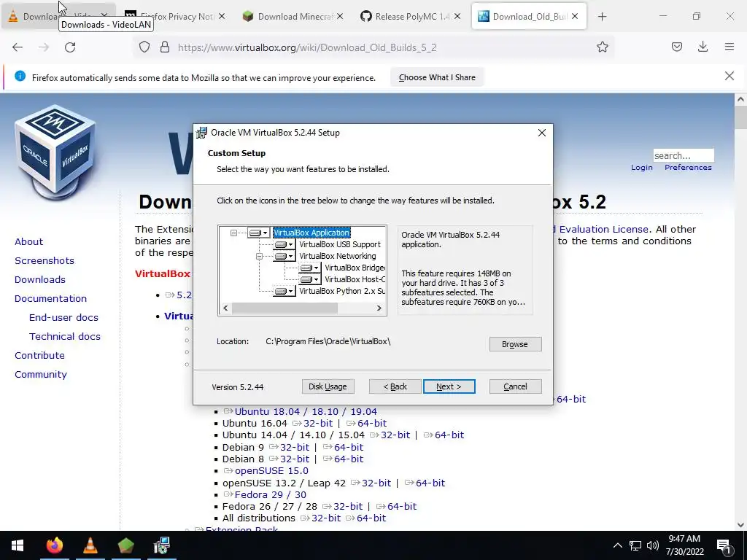Show site security padlock info

point(165,47)
